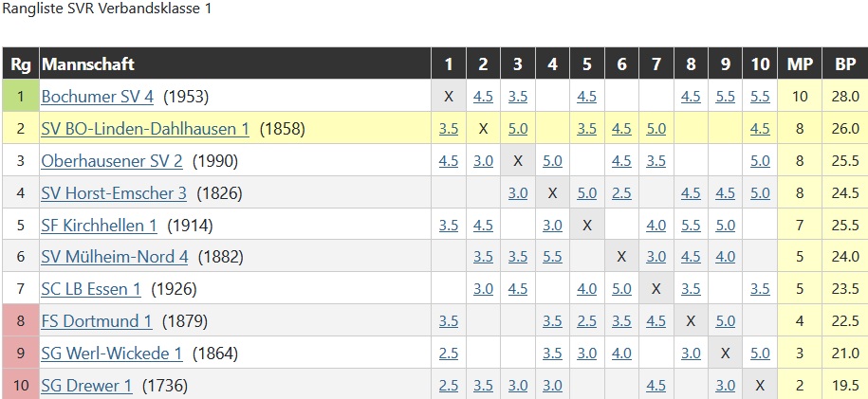Open Oberhausener SV 2's 5.0 result against team 4
The height and width of the screenshot is (399, 868).
[553, 160]
